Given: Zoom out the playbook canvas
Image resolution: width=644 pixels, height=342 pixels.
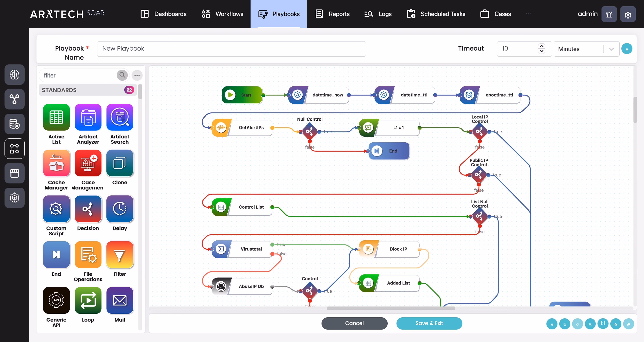Looking at the screenshot, I should 590,324.
